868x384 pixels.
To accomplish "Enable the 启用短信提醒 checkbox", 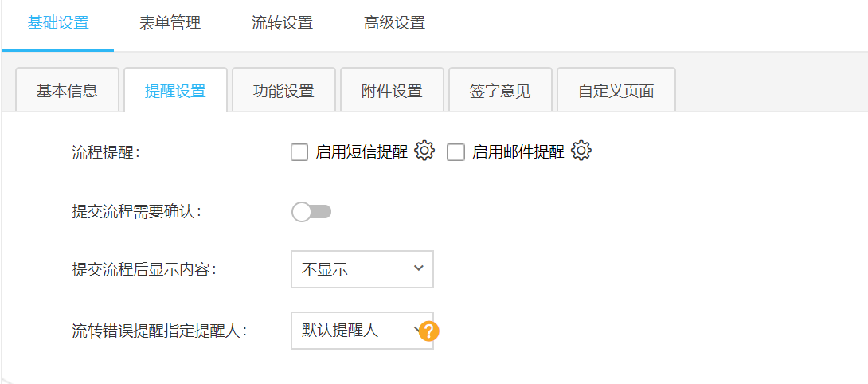I will click(299, 152).
